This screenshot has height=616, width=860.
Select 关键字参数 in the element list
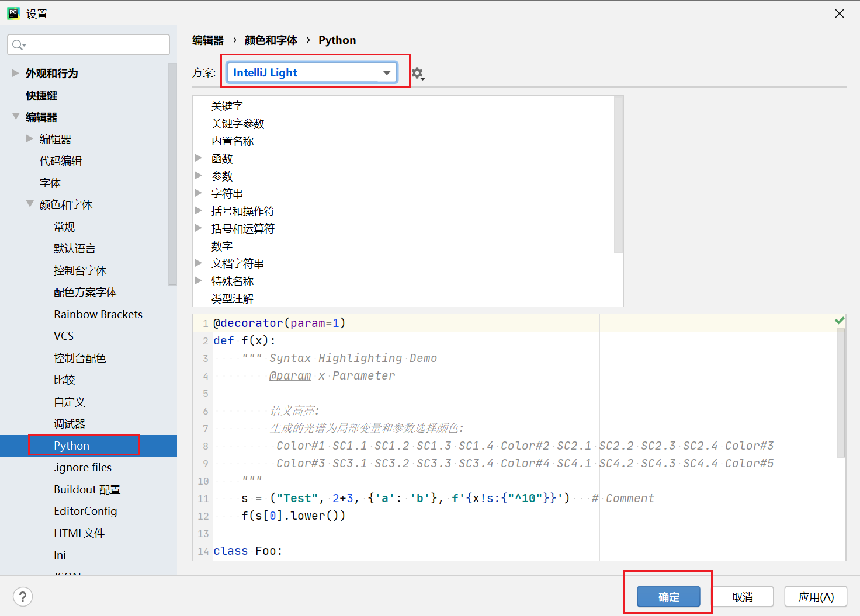(238, 123)
